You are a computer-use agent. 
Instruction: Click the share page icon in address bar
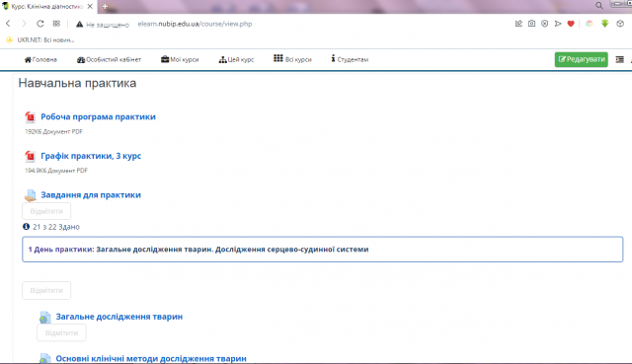pyautogui.click(x=518, y=24)
